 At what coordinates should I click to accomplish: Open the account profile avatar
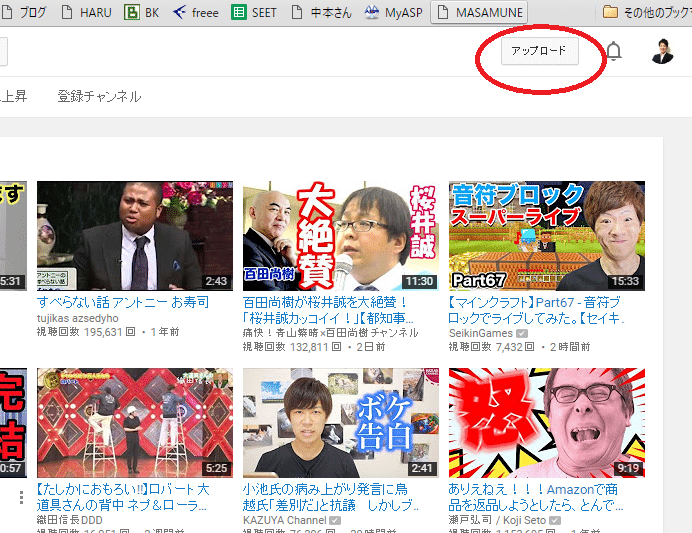click(x=662, y=51)
